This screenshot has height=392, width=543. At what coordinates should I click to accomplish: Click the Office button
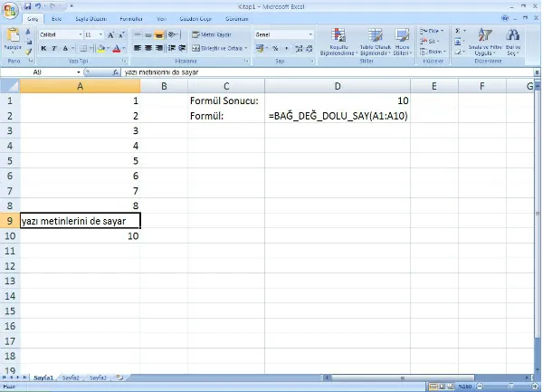10,8
